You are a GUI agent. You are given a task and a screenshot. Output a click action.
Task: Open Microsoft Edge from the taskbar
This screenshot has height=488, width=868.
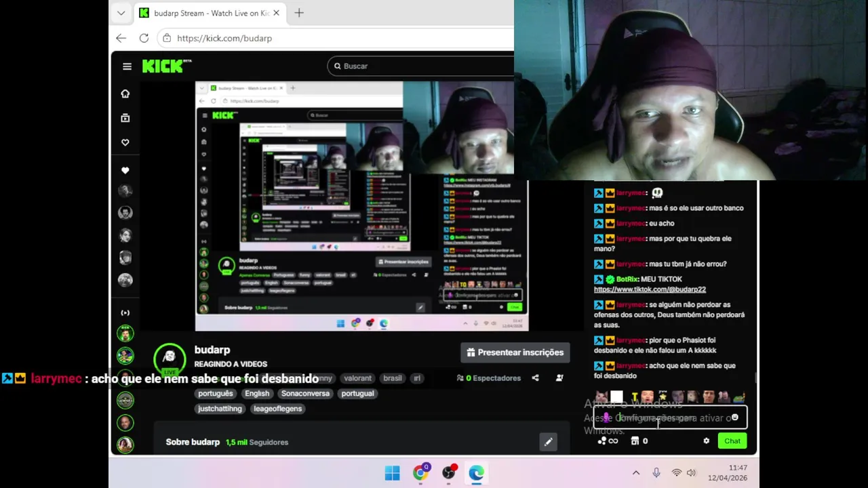coord(476,473)
